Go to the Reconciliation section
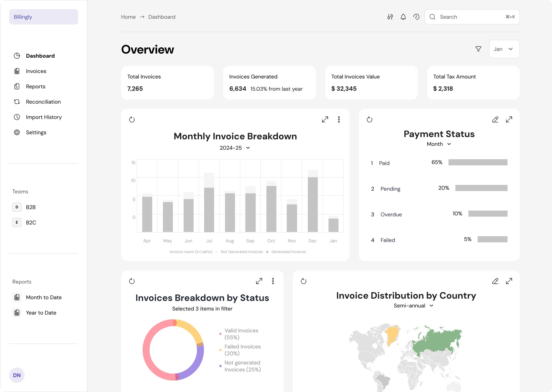 43,102
